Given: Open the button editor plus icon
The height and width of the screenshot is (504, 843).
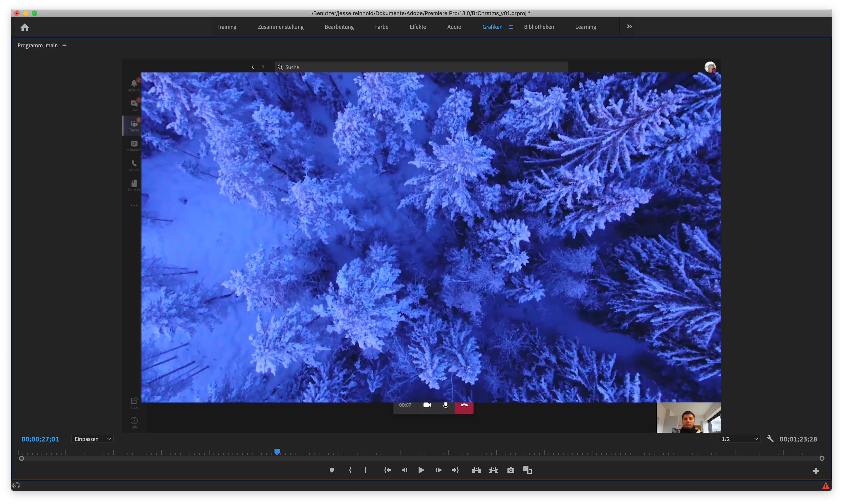Looking at the screenshot, I should pos(815,471).
